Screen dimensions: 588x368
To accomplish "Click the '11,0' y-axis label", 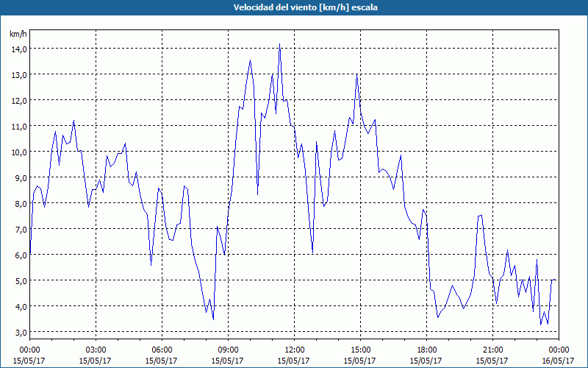I will [19, 126].
